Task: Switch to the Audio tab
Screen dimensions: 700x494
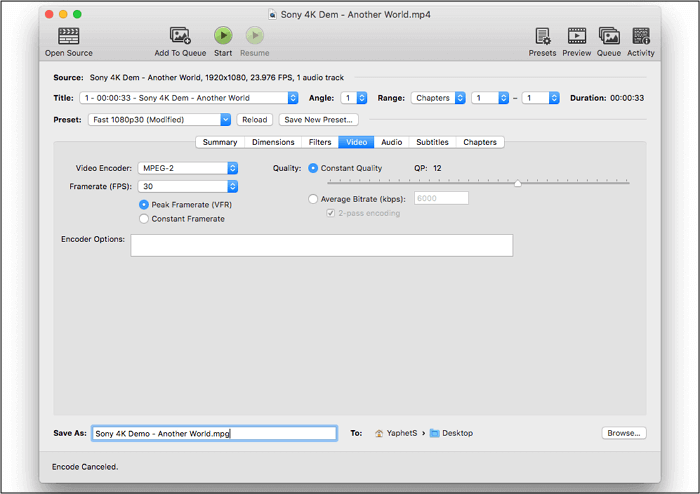Action: pos(392,142)
